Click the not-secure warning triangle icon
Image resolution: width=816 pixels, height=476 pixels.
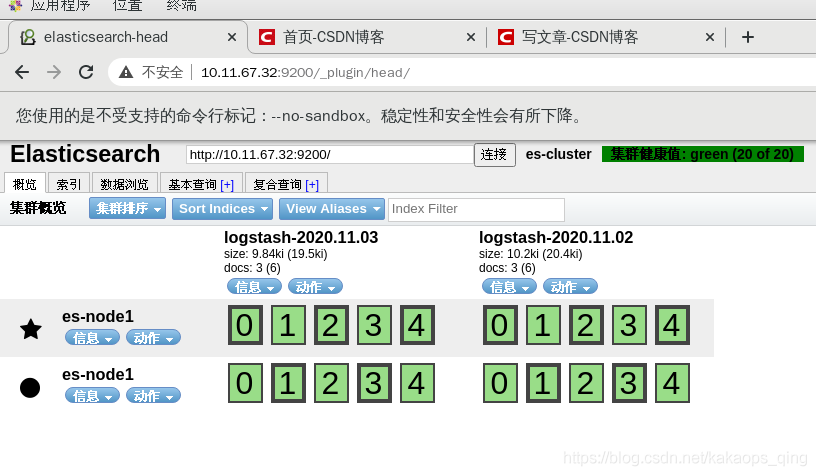[126, 72]
